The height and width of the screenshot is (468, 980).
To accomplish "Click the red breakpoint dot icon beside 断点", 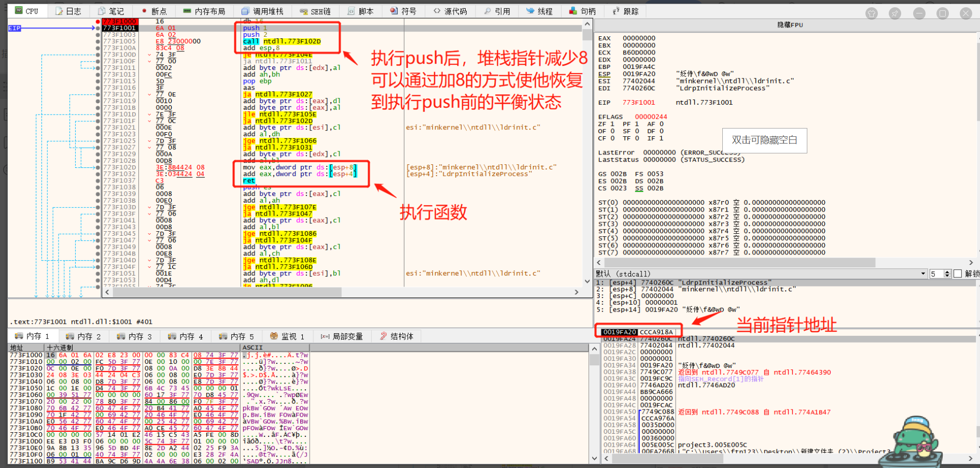I will [x=144, y=11].
